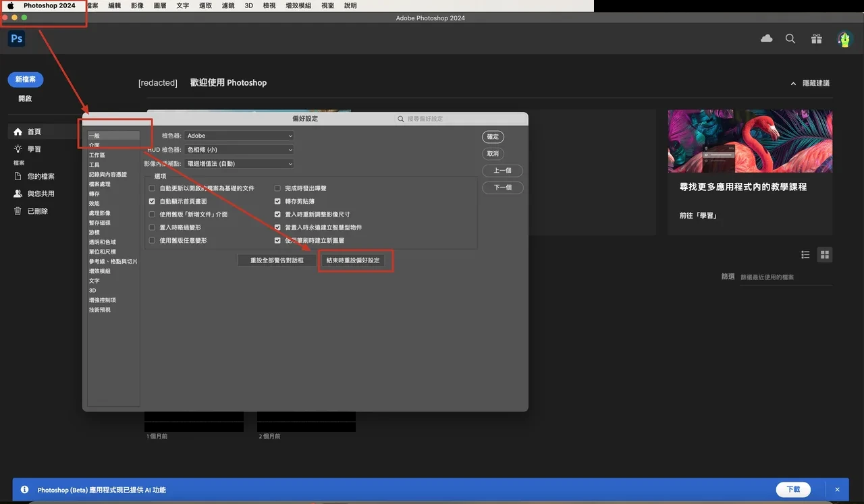
Task: Uncheck 自動顯示首頁畫面 checkbox
Action: [x=153, y=201]
